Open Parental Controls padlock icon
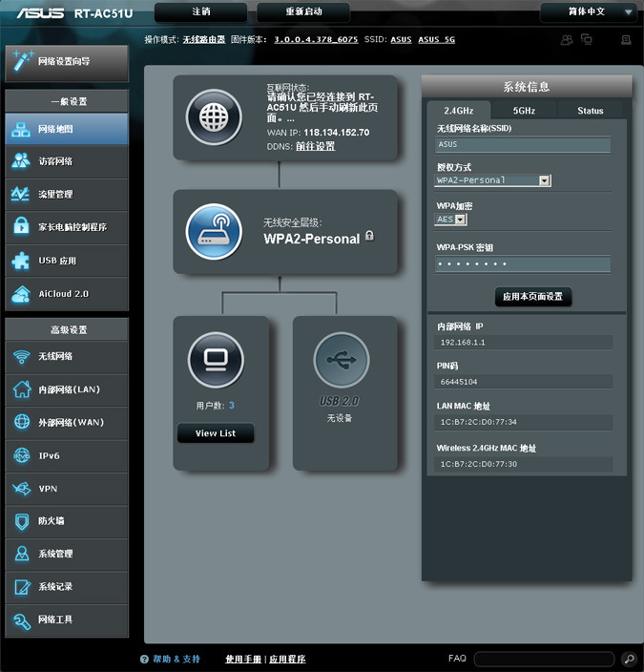Viewport: 644px width, 672px height. click(21, 226)
